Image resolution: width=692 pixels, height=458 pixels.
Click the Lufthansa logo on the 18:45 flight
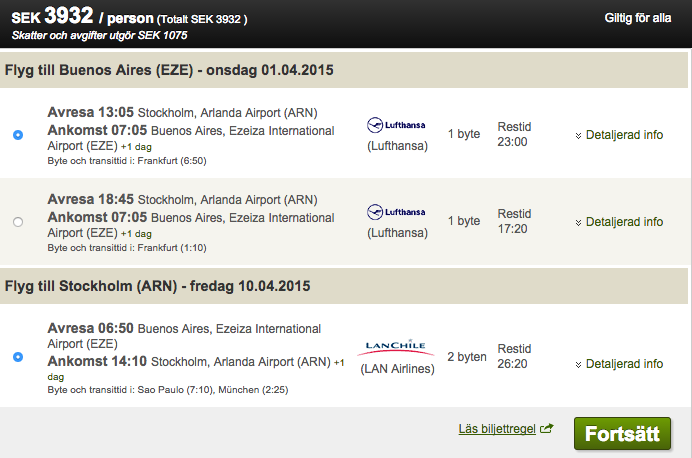click(396, 212)
